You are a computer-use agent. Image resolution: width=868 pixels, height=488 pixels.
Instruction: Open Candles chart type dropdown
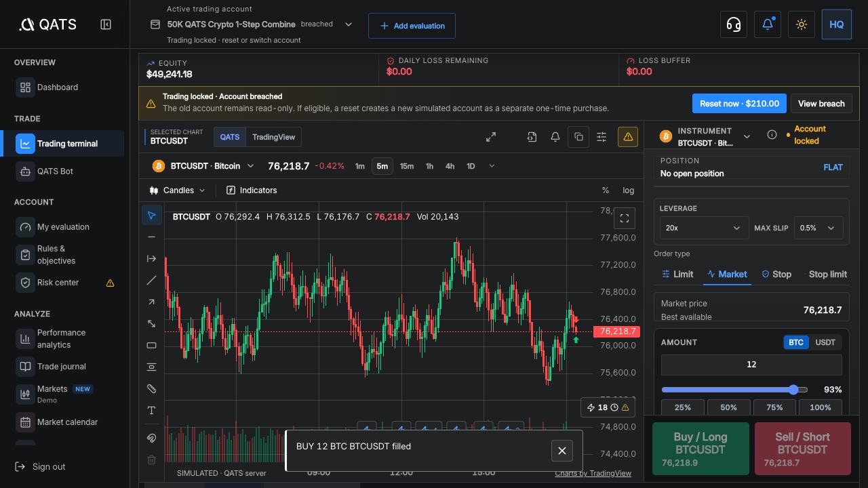point(177,190)
